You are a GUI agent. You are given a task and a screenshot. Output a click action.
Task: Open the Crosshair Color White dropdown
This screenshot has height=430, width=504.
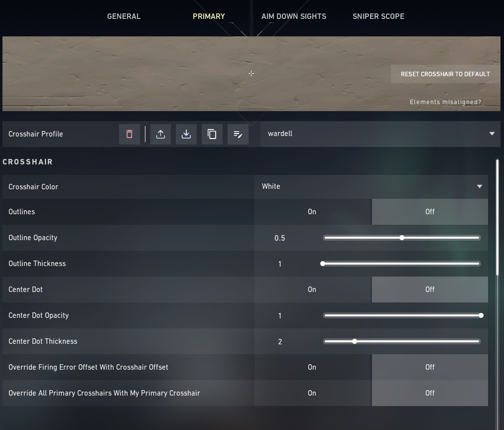point(371,186)
